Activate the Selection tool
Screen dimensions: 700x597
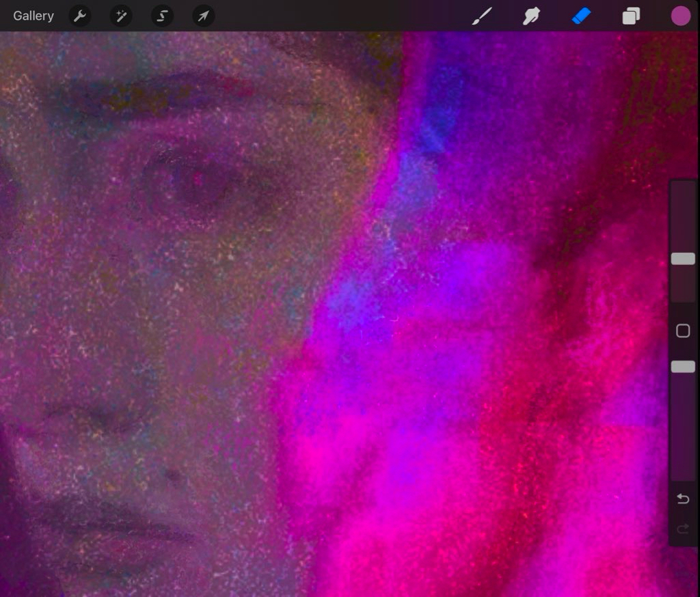coord(162,16)
